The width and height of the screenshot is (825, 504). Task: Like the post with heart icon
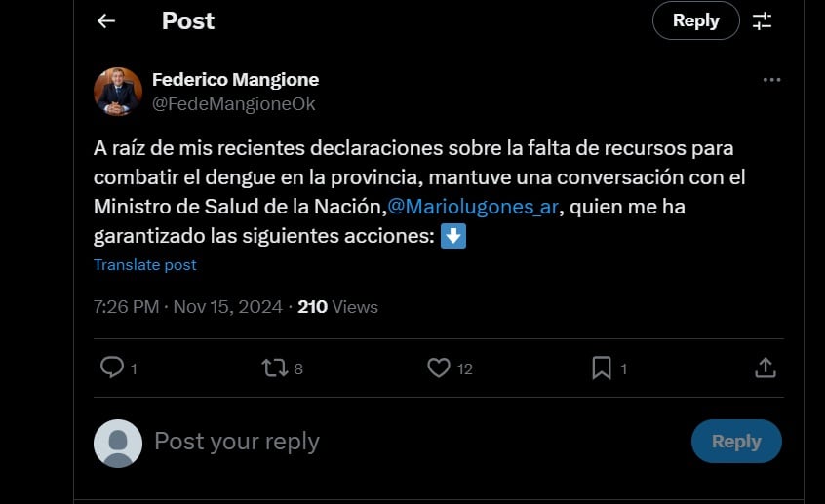439,368
